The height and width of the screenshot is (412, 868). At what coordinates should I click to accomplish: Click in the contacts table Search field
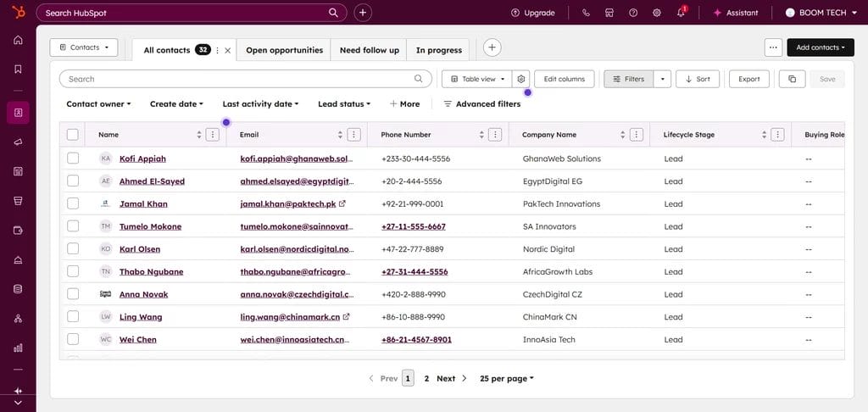[245, 79]
